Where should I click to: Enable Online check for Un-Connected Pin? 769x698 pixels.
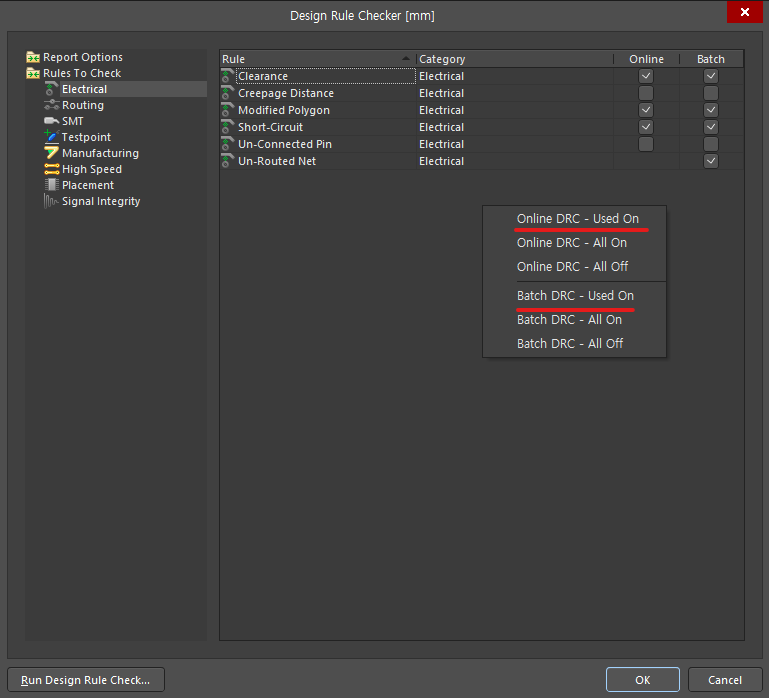pos(646,144)
